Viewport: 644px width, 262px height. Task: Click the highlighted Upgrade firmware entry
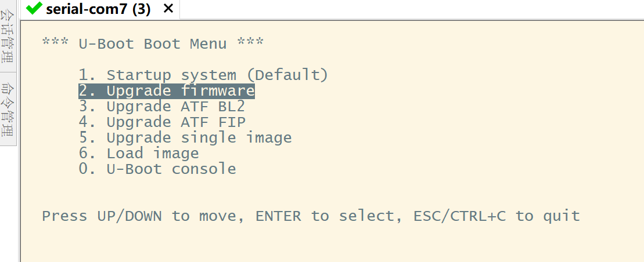click(166, 90)
